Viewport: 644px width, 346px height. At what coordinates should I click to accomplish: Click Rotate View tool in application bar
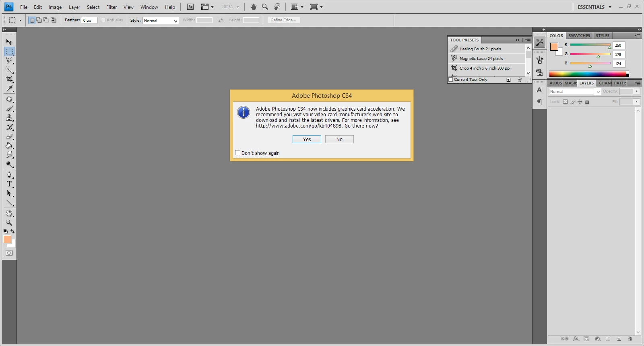click(277, 7)
